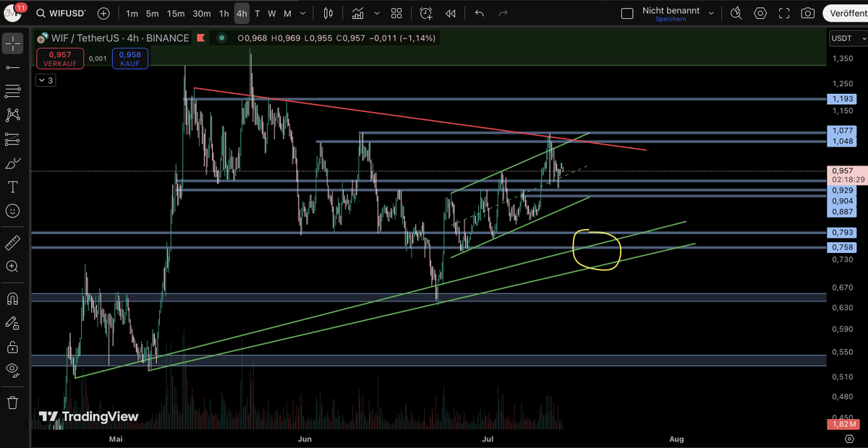This screenshot has width=868, height=448.
Task: Switch to daily T timeframe
Action: click(x=258, y=13)
